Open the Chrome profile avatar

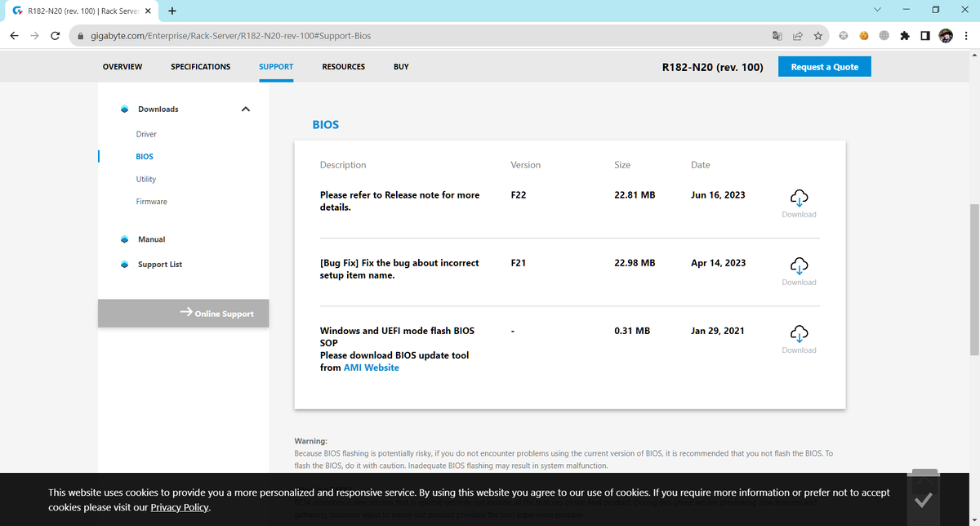[x=946, y=36]
